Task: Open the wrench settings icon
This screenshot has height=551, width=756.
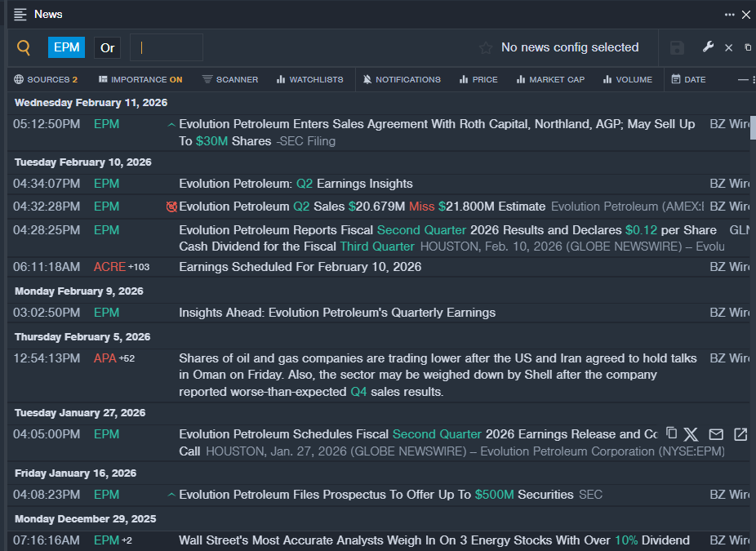Action: coord(708,47)
